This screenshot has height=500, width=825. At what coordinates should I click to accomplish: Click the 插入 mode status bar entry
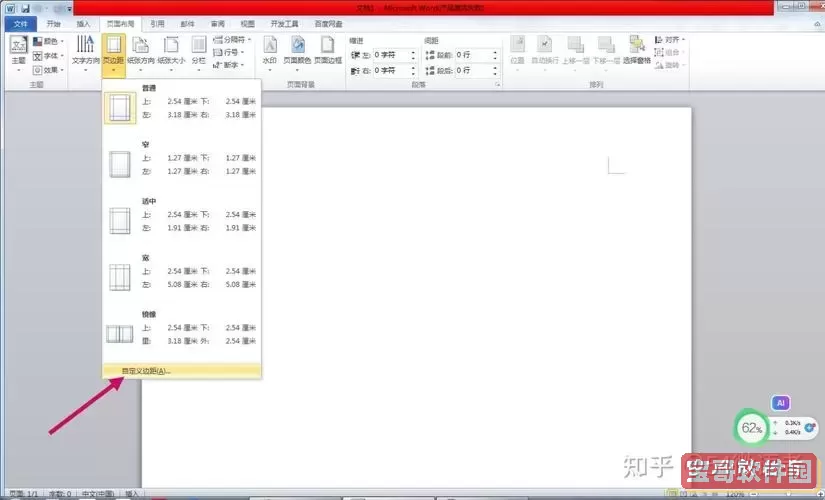coord(132,494)
